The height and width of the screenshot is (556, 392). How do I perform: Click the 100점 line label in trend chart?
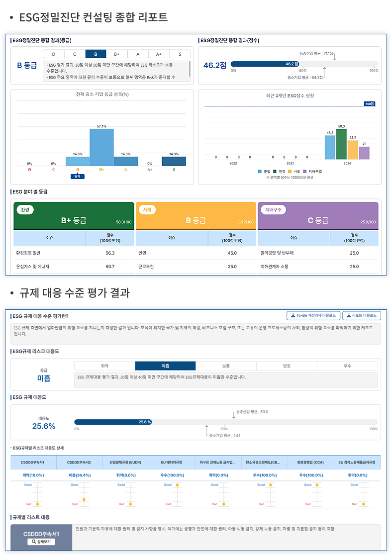pyautogui.click(x=370, y=104)
